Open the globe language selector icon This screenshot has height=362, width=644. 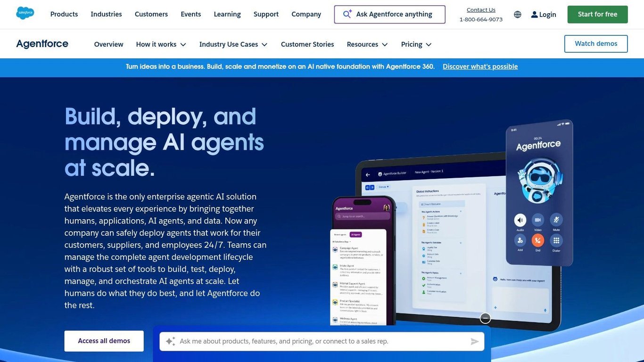point(518,15)
